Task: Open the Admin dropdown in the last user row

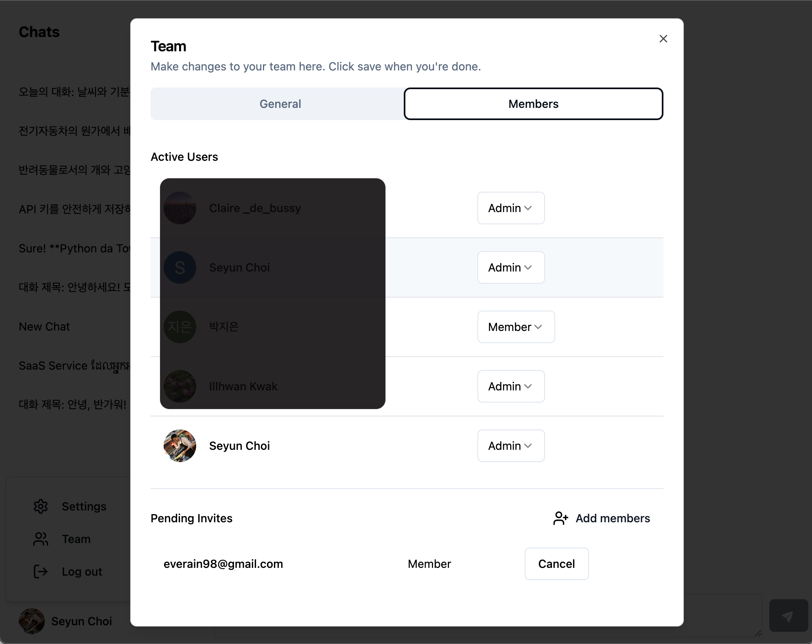Action: pos(511,446)
